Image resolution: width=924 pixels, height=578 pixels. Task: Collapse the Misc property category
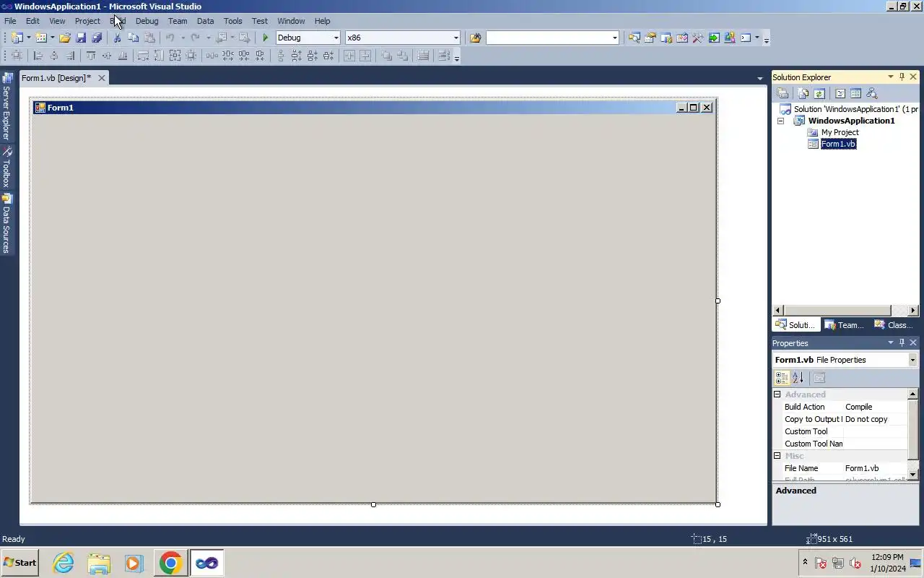coord(777,456)
